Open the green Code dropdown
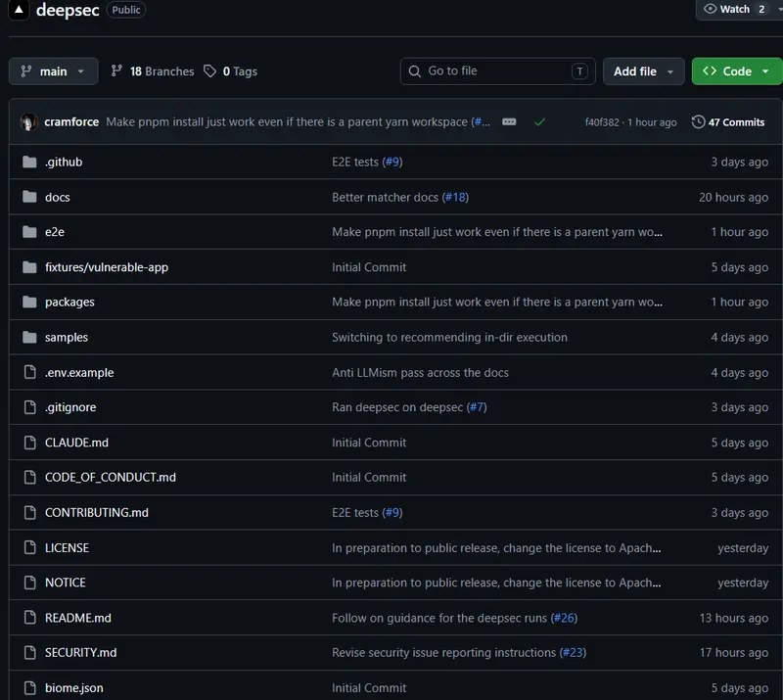This screenshot has height=700, width=783. tap(737, 71)
